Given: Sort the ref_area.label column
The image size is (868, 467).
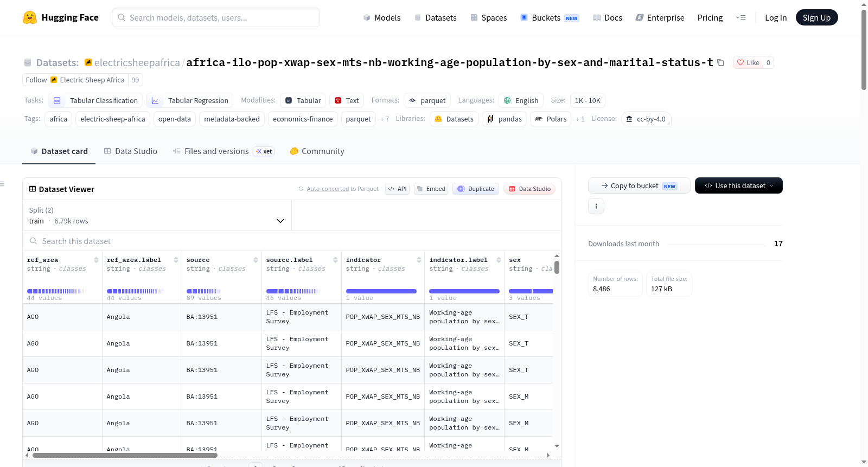Looking at the screenshot, I should 176,260.
